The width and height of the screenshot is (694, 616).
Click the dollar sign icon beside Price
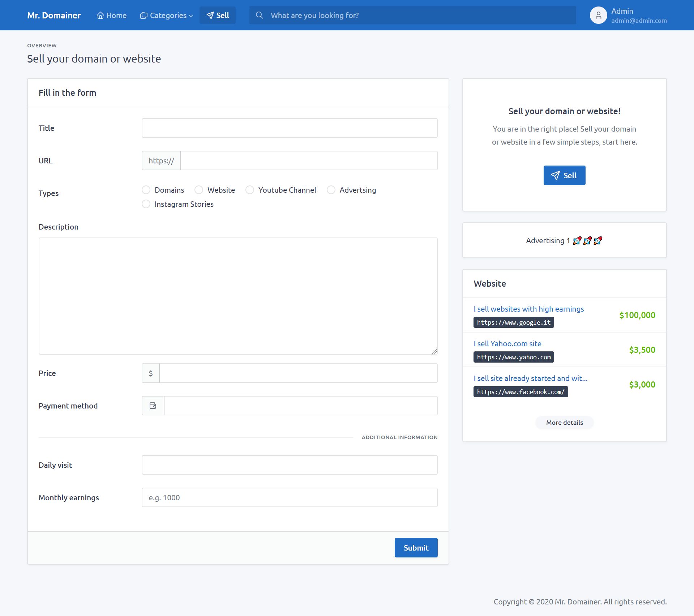(x=151, y=373)
